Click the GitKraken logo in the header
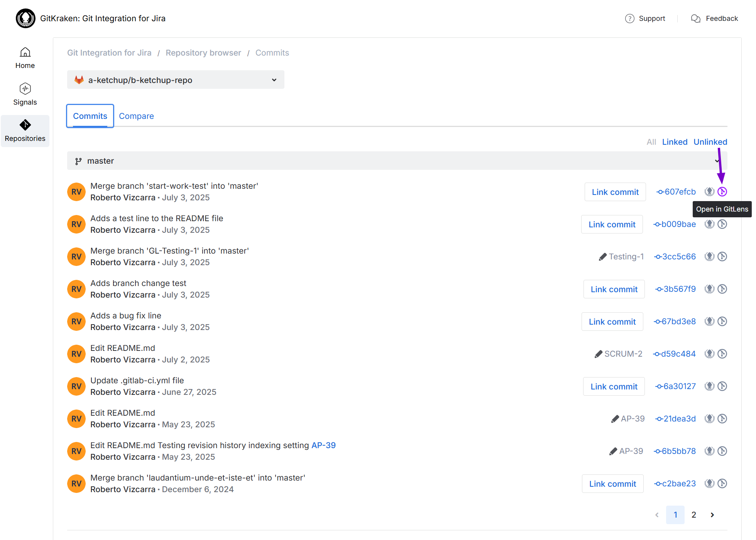Viewport: 756px width, 540px height. (25, 18)
